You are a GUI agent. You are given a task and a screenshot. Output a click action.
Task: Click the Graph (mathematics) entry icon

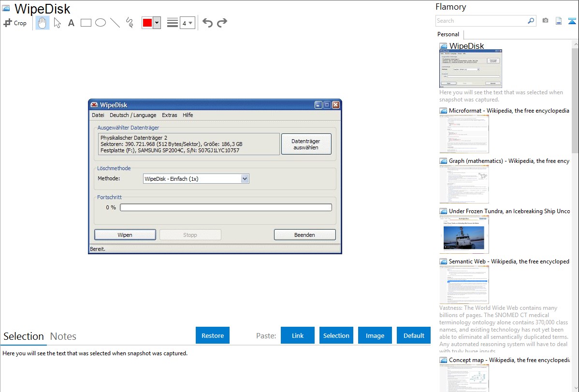pyautogui.click(x=443, y=161)
